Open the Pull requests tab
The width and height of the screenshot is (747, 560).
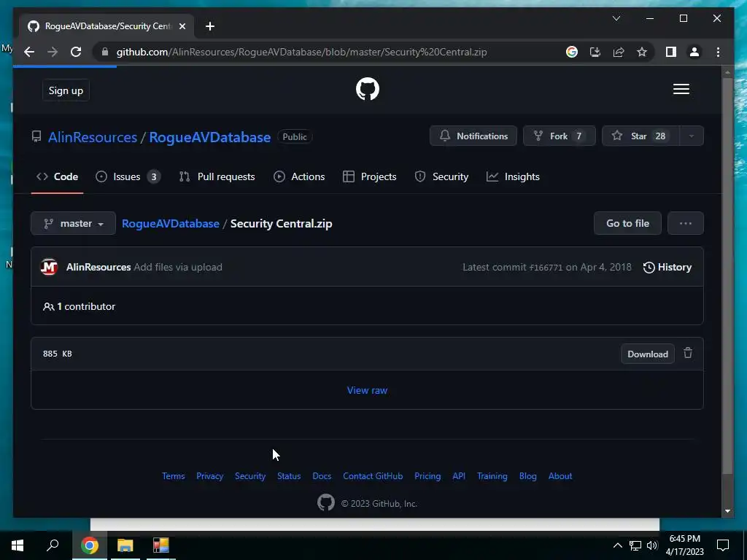coord(217,176)
